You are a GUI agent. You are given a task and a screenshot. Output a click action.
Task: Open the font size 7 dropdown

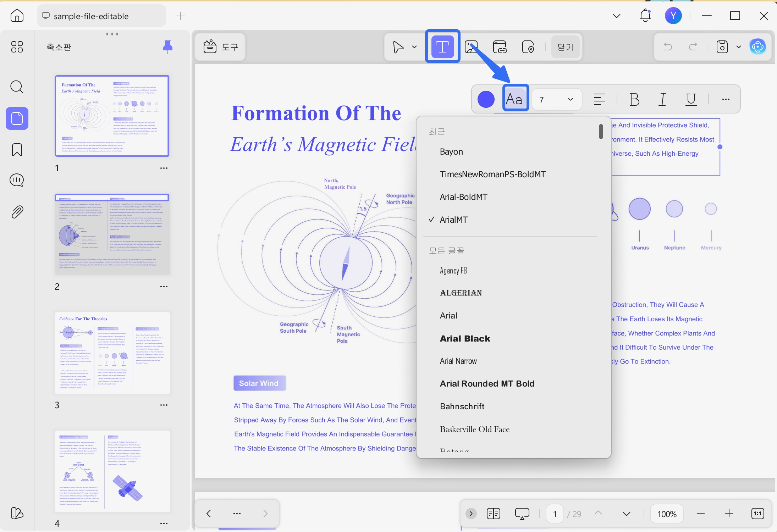tap(557, 99)
